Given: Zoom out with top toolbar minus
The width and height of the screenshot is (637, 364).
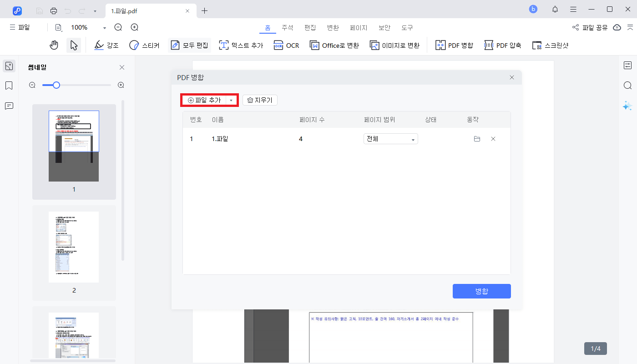Looking at the screenshot, I should coord(118,27).
